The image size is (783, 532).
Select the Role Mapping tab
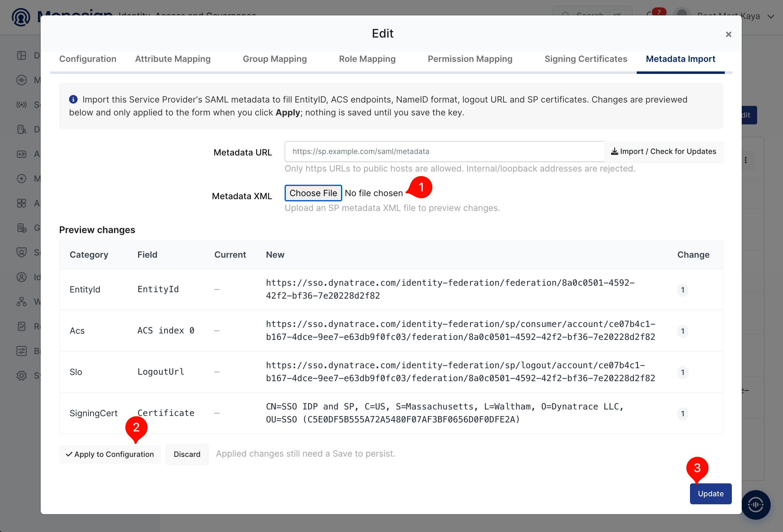pos(367,59)
